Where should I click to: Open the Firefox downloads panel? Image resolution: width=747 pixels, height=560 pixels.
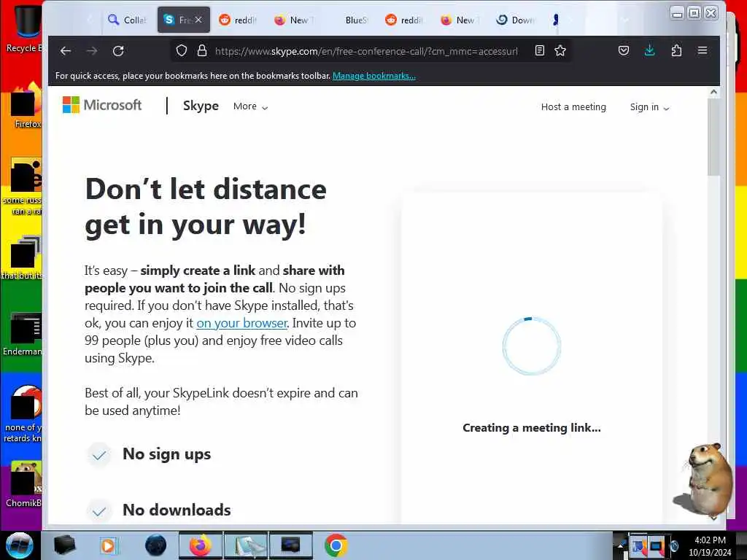tap(650, 50)
